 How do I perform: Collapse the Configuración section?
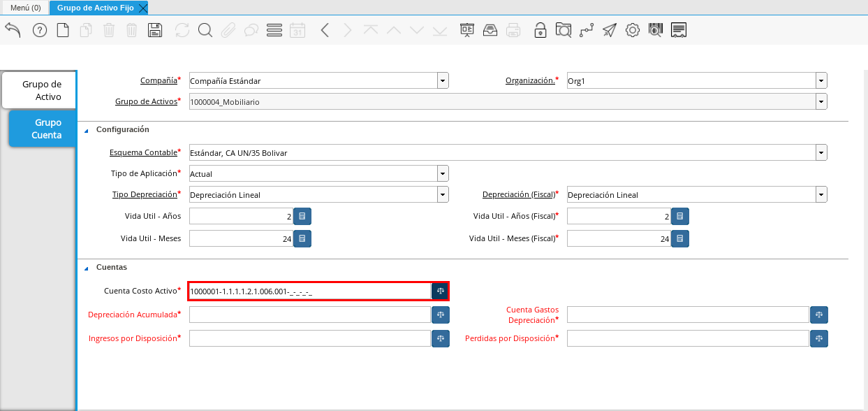[87, 130]
